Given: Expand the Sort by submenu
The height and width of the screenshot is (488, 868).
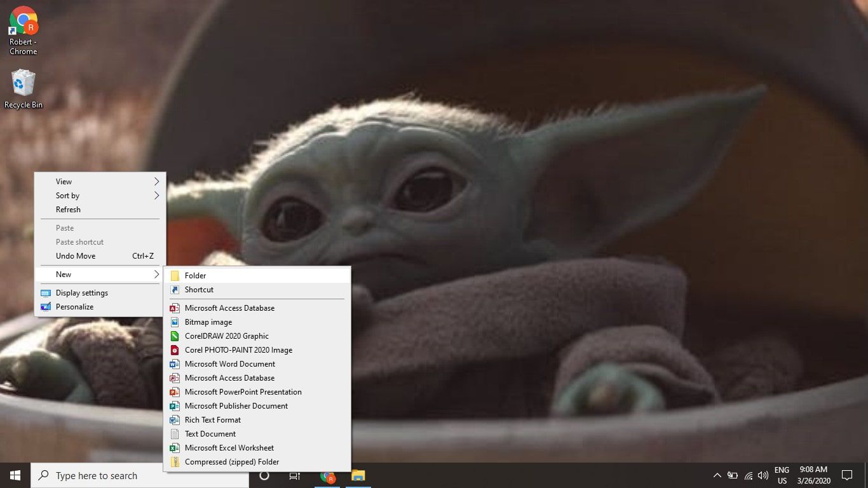Looking at the screenshot, I should [x=100, y=196].
